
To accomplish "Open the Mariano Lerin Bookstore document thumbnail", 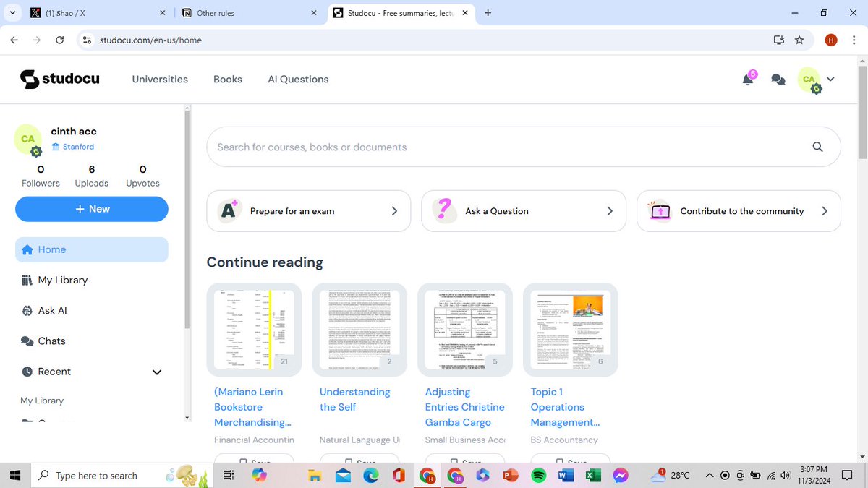I will pyautogui.click(x=254, y=330).
